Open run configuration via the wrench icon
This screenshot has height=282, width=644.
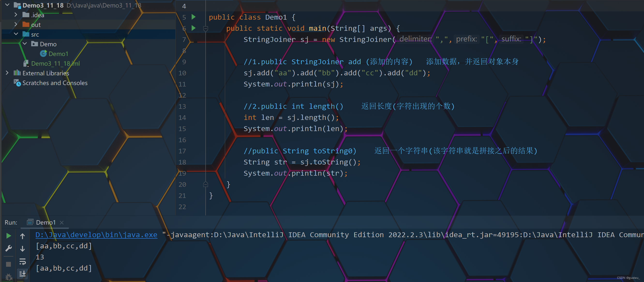(8, 248)
